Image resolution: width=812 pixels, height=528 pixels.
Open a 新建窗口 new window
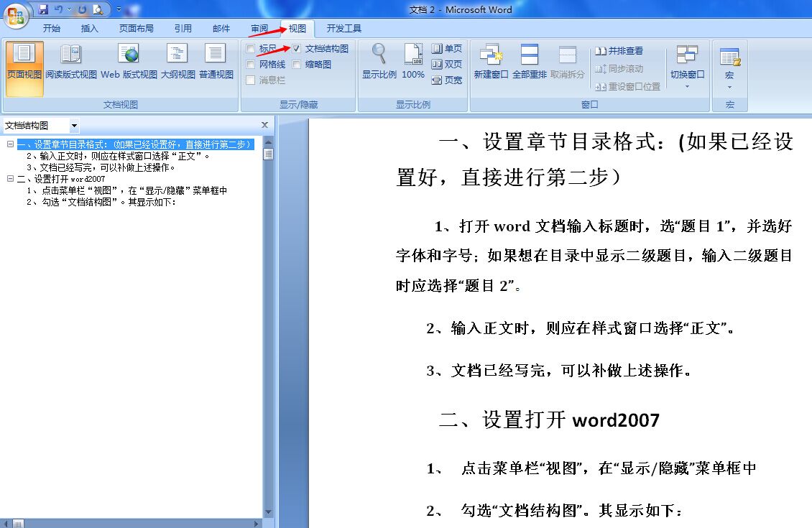coord(491,62)
